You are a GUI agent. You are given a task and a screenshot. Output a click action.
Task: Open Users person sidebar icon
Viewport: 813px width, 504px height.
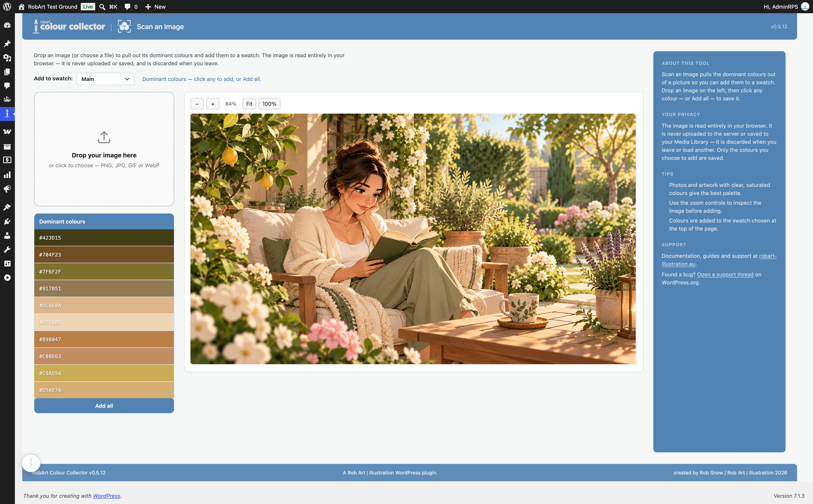(7, 236)
